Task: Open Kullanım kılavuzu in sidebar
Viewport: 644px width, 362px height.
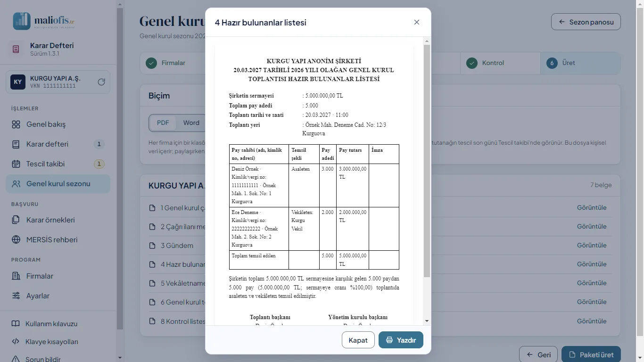Action: [x=51, y=324]
